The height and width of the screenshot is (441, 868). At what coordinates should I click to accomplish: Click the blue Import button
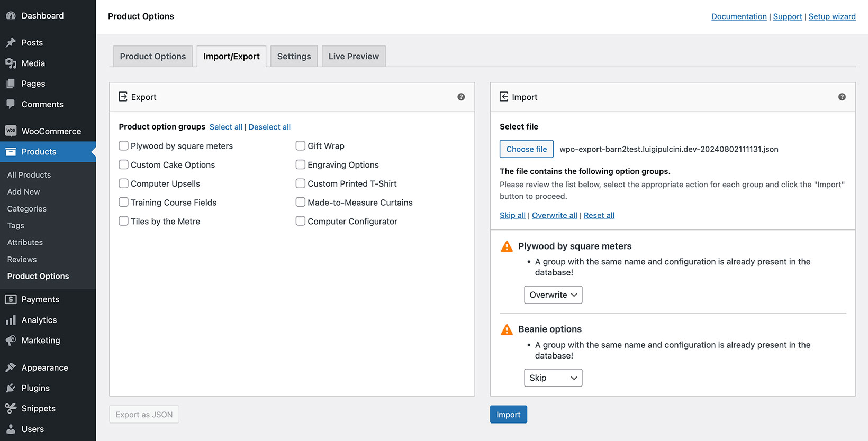[509, 415]
